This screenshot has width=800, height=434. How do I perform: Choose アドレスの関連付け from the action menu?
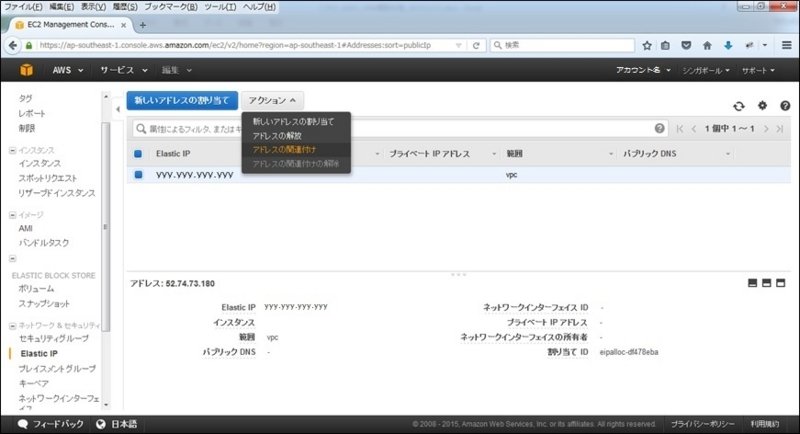[x=284, y=149]
